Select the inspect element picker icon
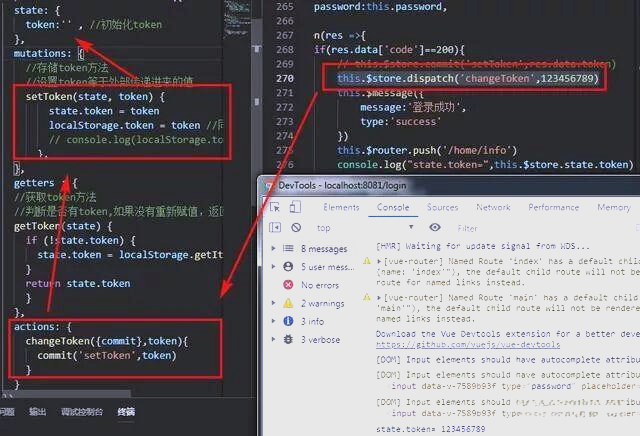 (x=275, y=207)
